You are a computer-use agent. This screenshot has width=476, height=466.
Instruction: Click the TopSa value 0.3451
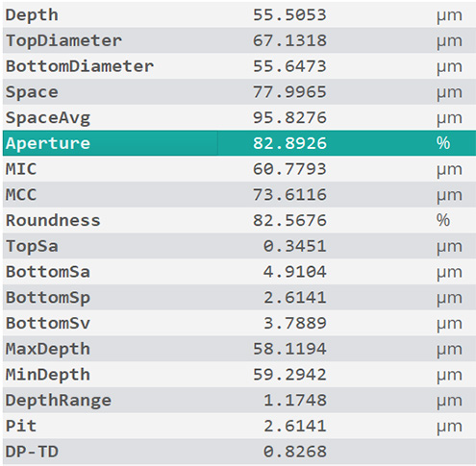pos(295,246)
